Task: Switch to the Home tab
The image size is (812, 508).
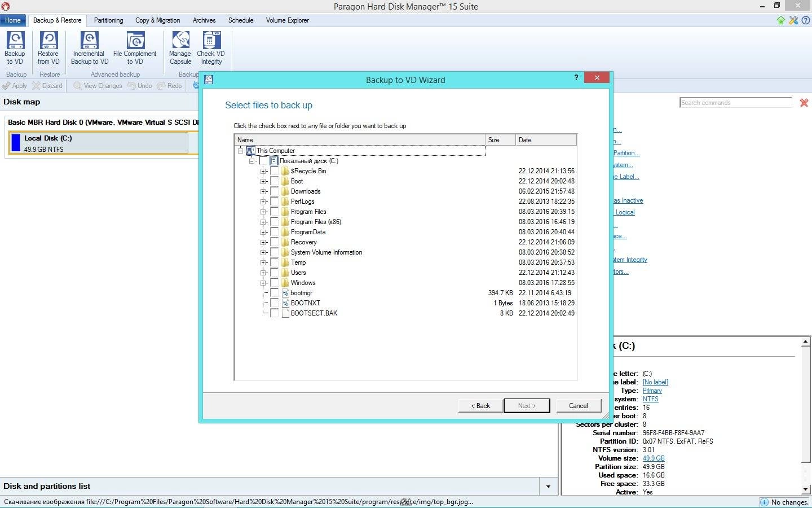Action: 13,20
